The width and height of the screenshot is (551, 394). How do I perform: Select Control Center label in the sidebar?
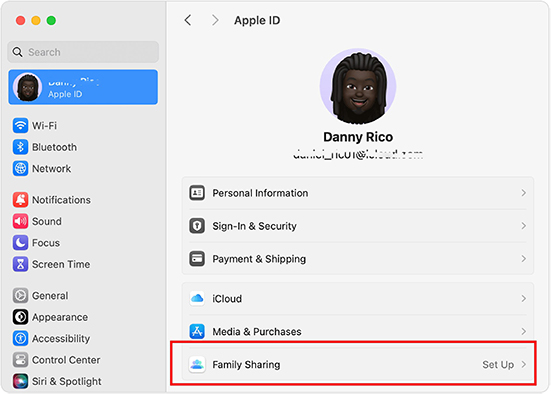[66, 360]
